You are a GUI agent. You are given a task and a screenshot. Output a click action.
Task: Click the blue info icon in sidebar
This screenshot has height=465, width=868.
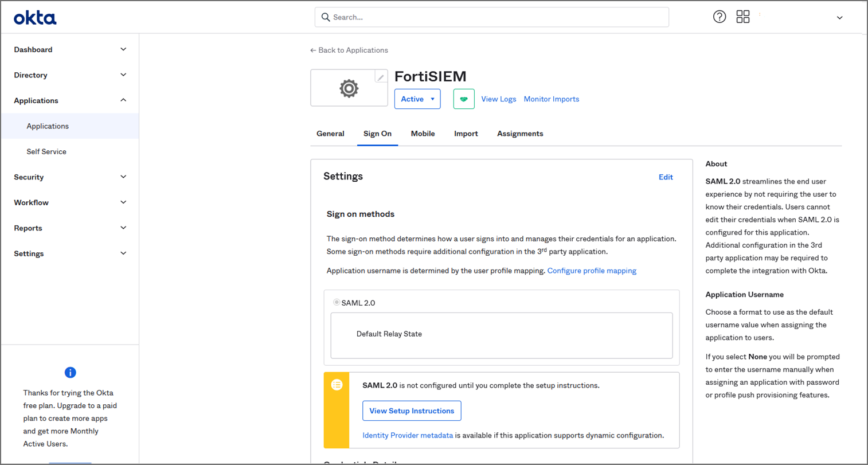[x=70, y=373]
